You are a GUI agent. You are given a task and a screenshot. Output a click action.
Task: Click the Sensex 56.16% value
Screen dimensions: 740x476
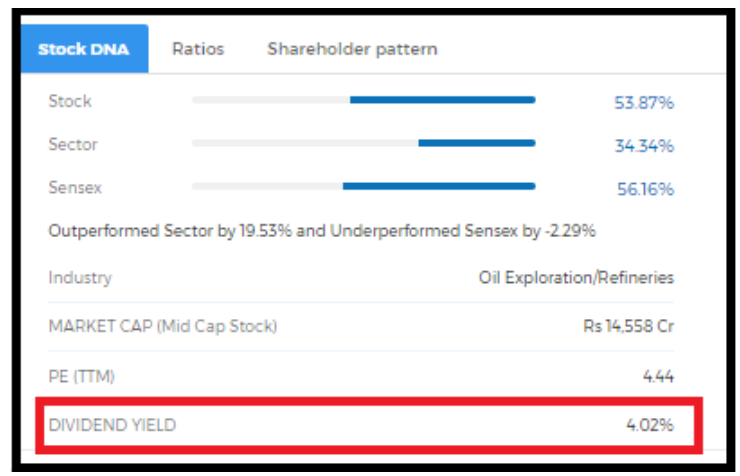click(644, 189)
